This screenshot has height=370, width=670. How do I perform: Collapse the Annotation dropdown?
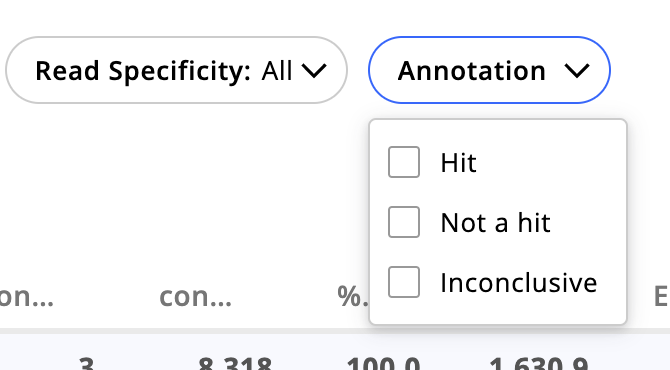tap(489, 70)
